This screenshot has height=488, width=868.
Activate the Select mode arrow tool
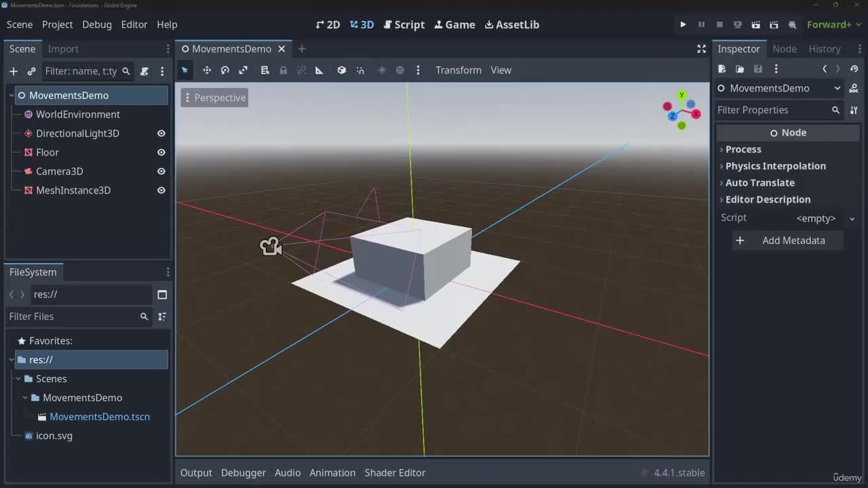pos(184,70)
